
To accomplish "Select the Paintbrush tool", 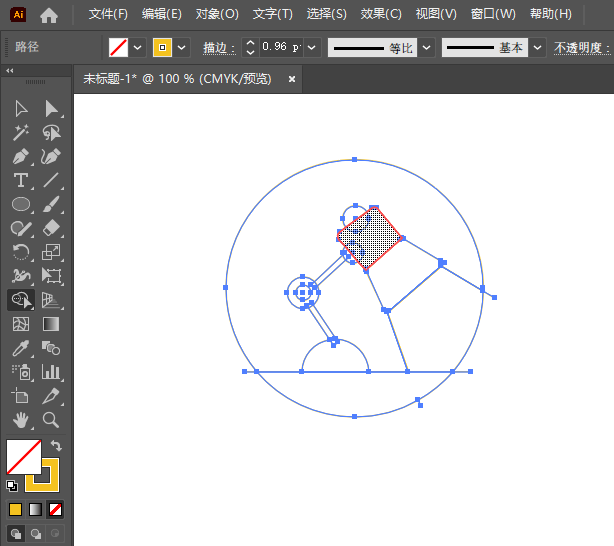I will (51, 204).
